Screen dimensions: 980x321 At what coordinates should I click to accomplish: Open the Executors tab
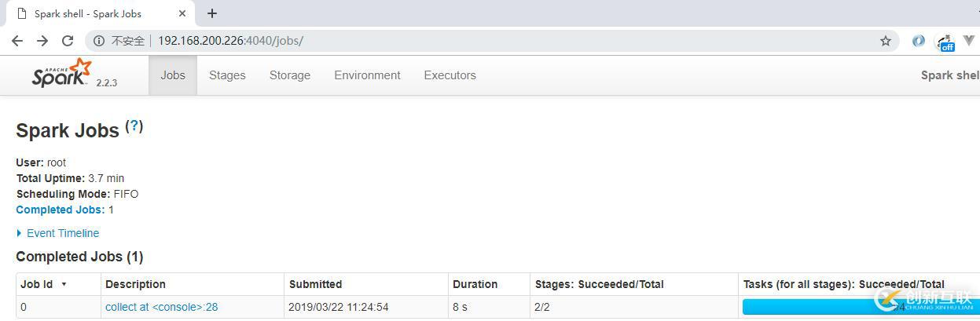(x=450, y=75)
